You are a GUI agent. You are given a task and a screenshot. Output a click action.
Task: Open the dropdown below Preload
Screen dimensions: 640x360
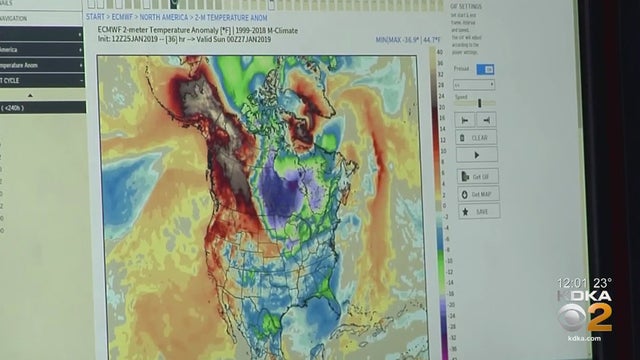[x=474, y=84]
